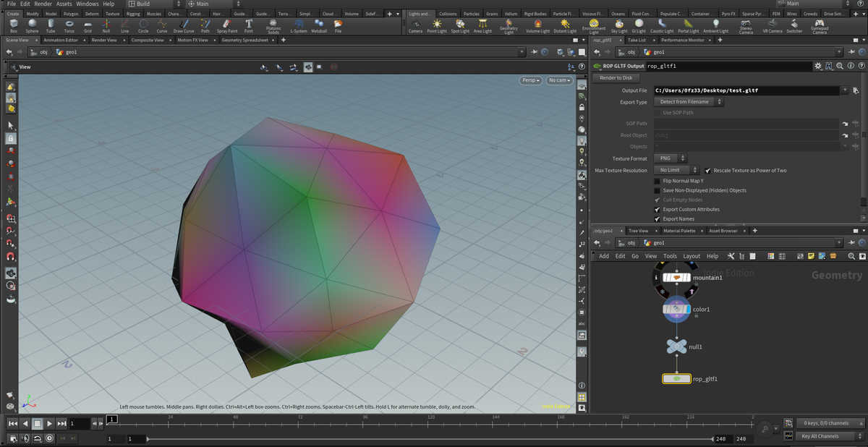The height and width of the screenshot is (447, 868).
Task: Click the rop_gltf1 node in the network
Action: (676, 378)
